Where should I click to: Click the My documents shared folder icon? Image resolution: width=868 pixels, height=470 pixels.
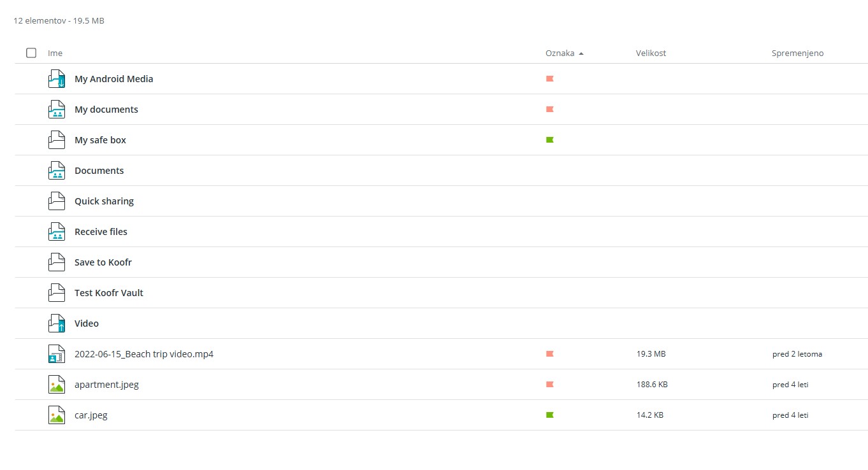(x=57, y=110)
